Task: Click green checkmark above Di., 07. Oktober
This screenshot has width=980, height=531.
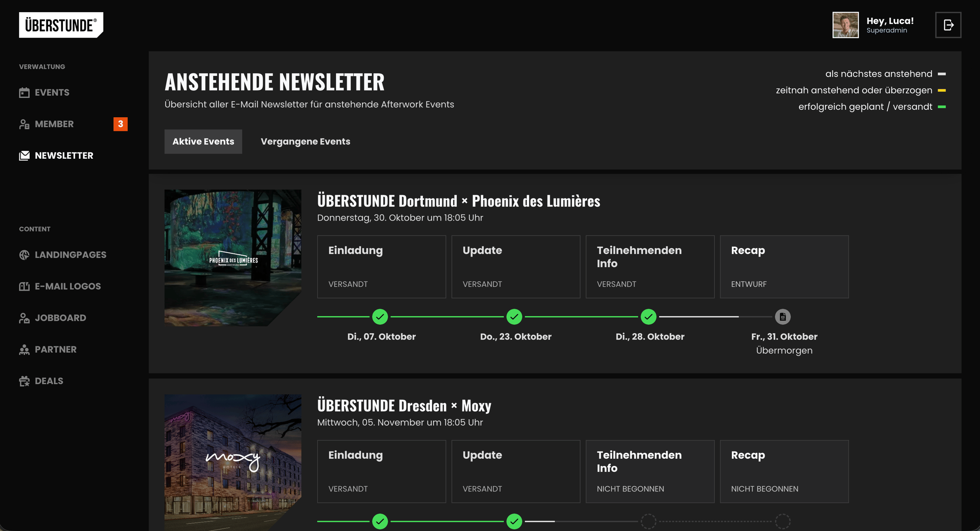Action: (x=380, y=317)
